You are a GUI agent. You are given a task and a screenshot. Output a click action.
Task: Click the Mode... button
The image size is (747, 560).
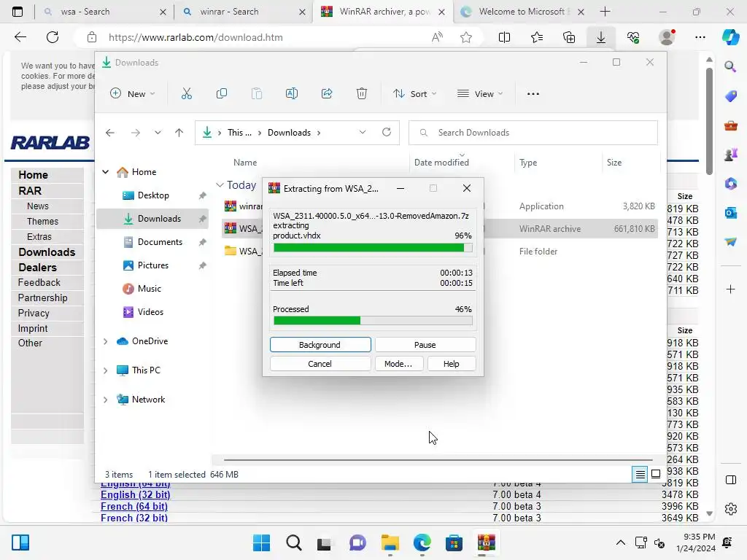398,364
